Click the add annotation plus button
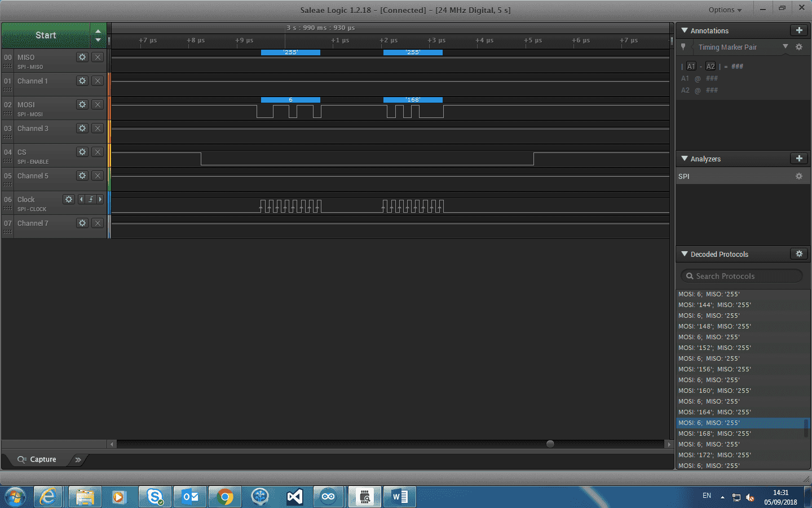This screenshot has width=812, height=508. [x=798, y=30]
